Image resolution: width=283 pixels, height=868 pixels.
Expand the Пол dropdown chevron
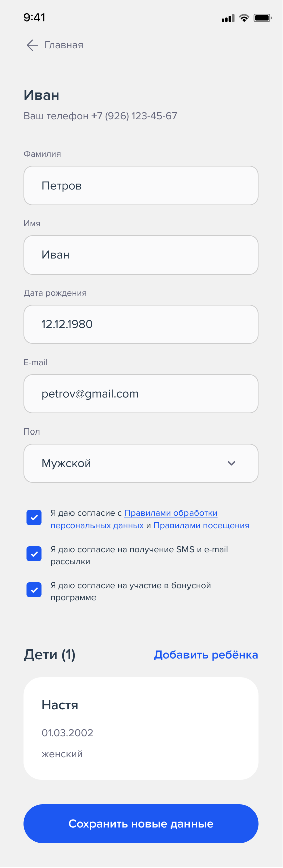tap(232, 463)
